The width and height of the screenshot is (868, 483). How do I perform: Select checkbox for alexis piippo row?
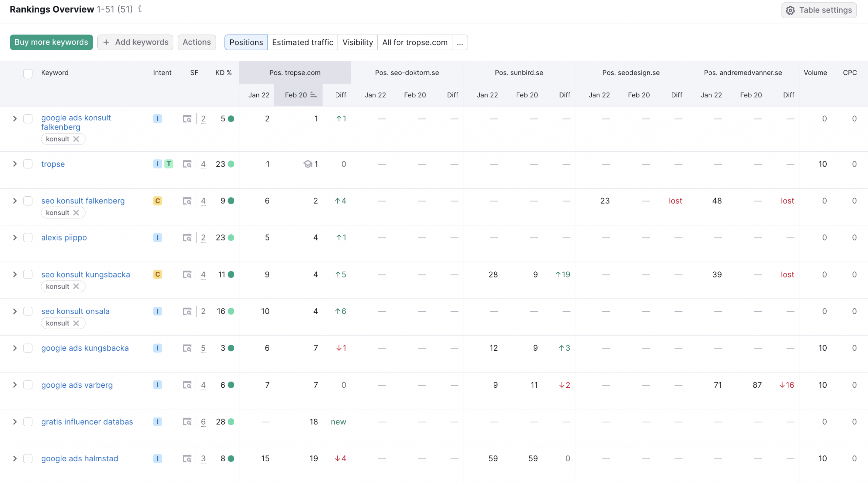(x=28, y=238)
